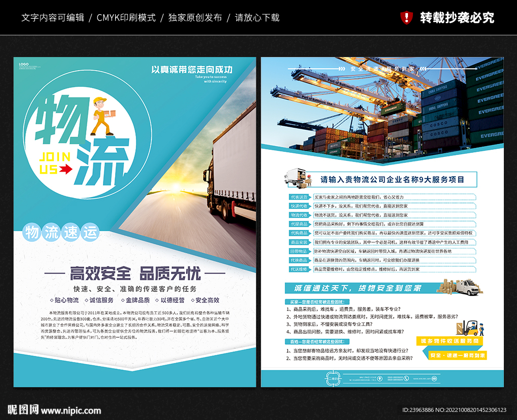
Task: Click the English line Take you to success
Action: point(211,77)
